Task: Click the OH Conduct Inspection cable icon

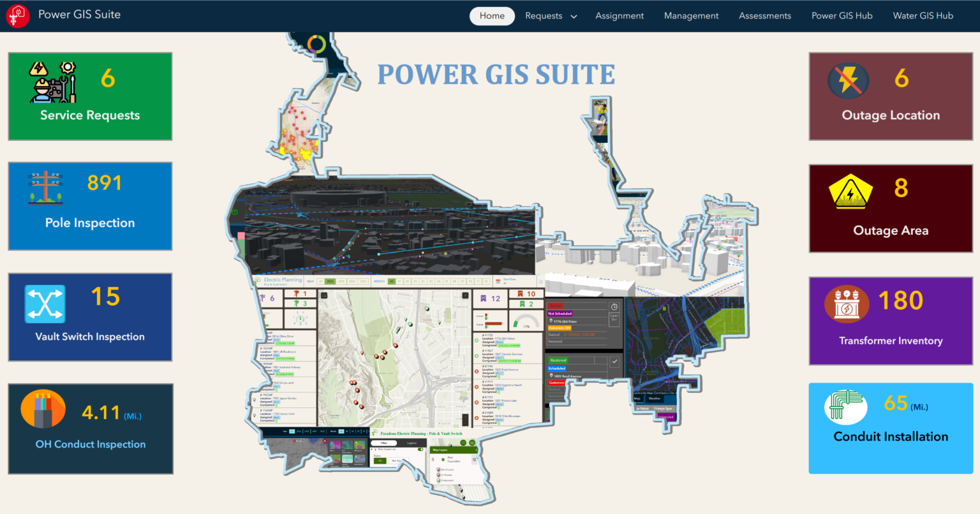Action: pos(43,409)
